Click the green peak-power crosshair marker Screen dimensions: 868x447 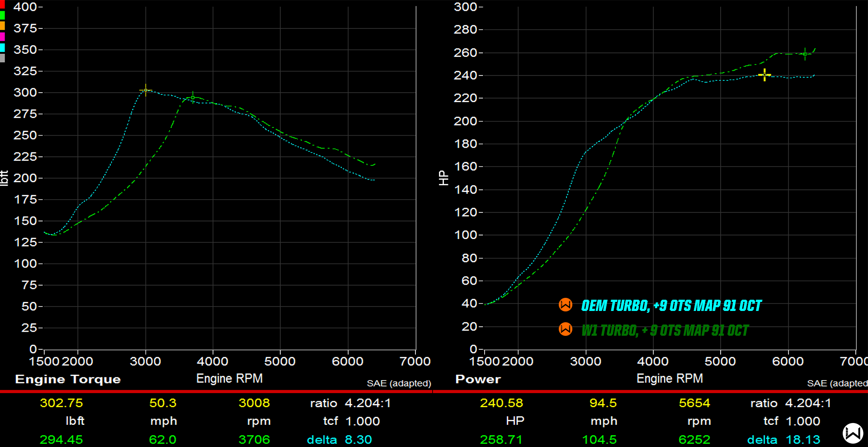click(x=805, y=54)
